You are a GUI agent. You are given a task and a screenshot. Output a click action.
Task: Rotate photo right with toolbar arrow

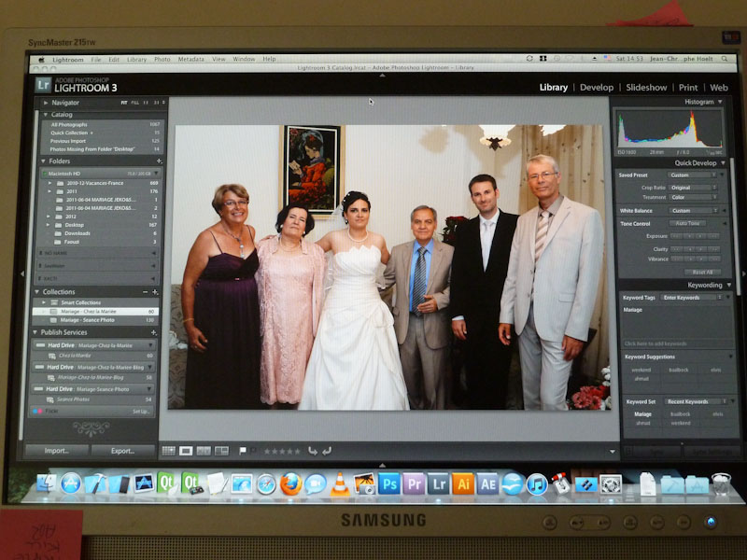(327, 451)
